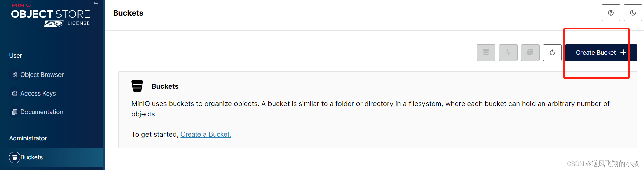Toggle dark mode with the moon icon
The height and width of the screenshot is (170, 644).
633,13
